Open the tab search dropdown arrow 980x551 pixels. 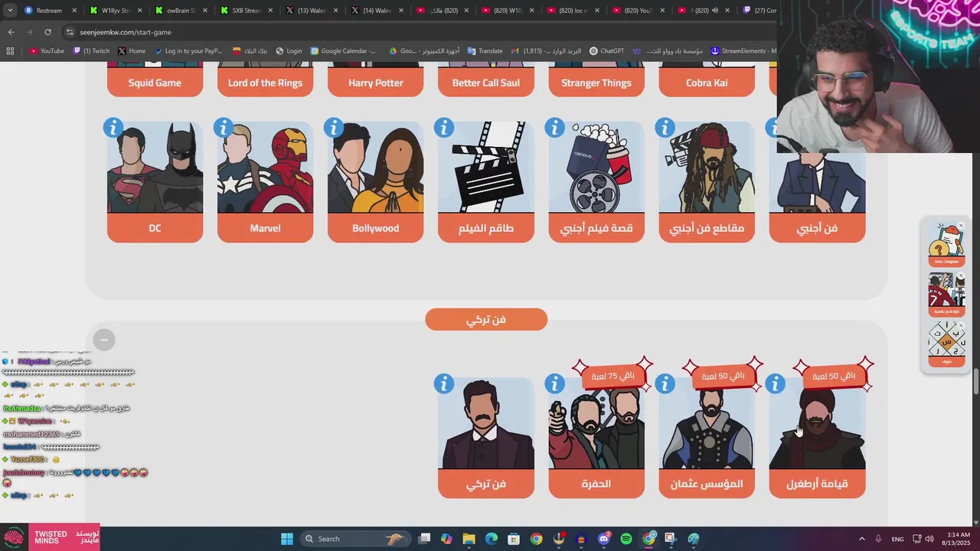pos(10,11)
